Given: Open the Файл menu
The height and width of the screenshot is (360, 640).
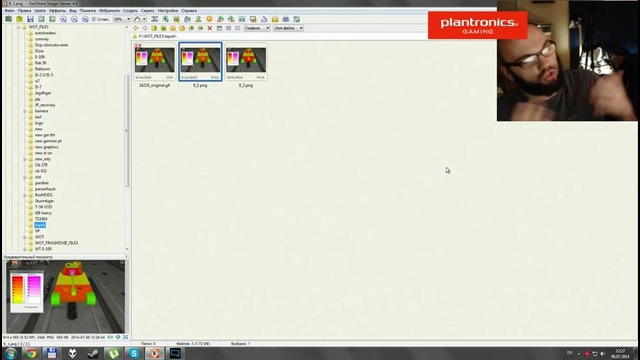Looking at the screenshot, I should pyautogui.click(x=9, y=11).
